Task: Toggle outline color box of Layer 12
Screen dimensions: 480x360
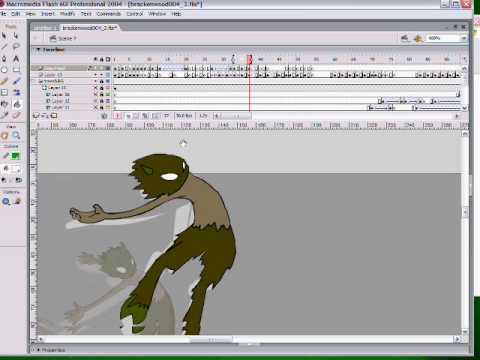Action: point(108,101)
